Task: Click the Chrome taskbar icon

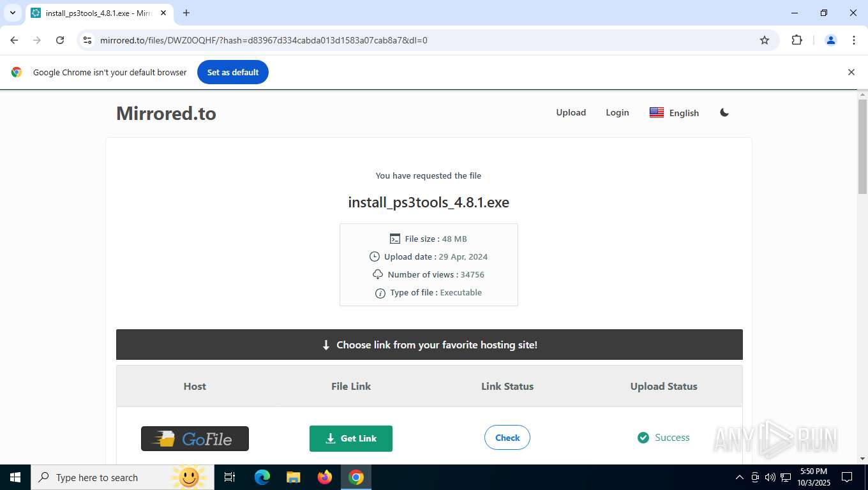Action: pyautogui.click(x=356, y=477)
